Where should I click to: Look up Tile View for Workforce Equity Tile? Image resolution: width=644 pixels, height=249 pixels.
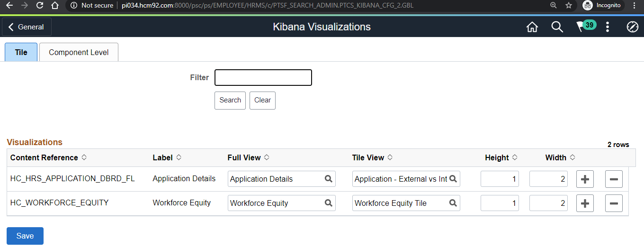pos(453,203)
